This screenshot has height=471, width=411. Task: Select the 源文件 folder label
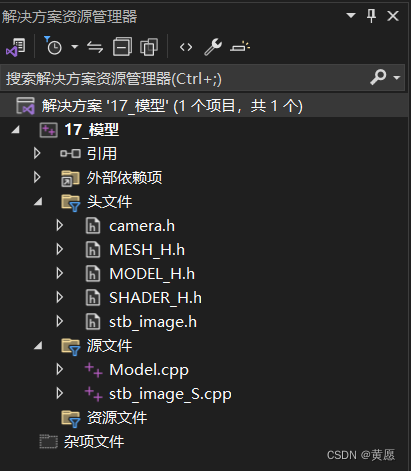109,346
